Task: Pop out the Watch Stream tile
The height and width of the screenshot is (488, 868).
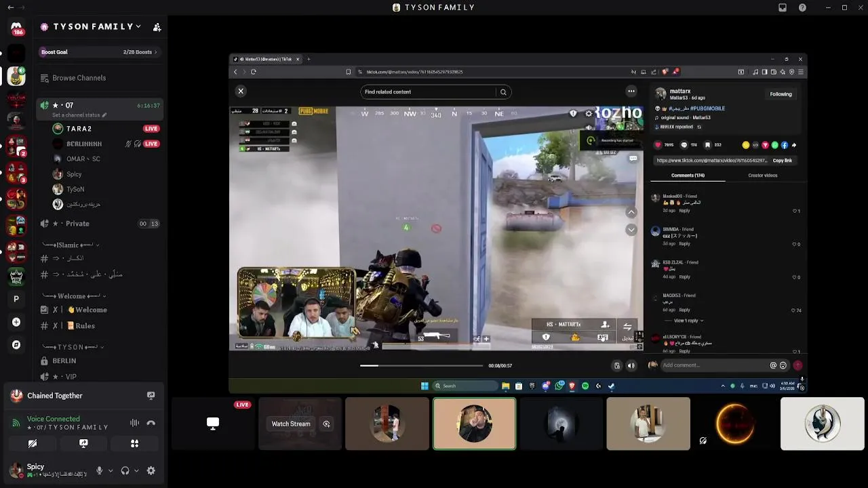Action: tap(326, 424)
